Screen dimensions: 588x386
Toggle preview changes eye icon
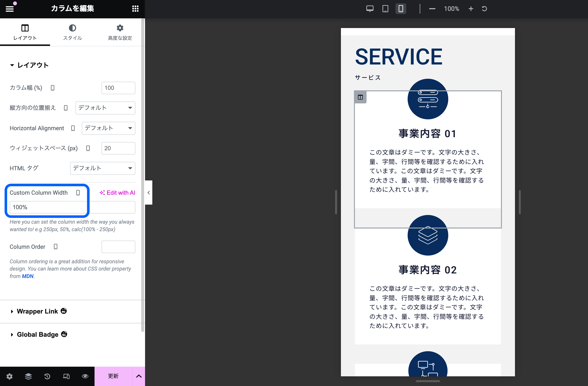tap(85, 376)
